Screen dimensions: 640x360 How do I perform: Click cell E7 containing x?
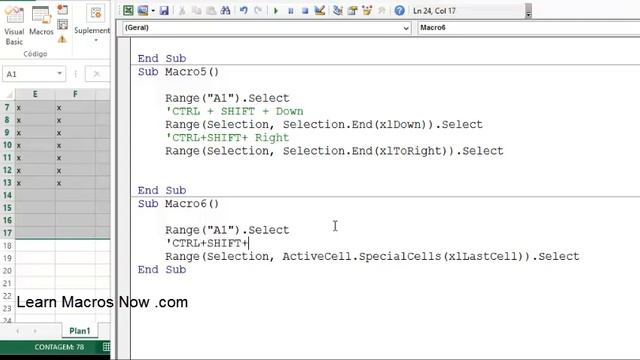click(35, 108)
